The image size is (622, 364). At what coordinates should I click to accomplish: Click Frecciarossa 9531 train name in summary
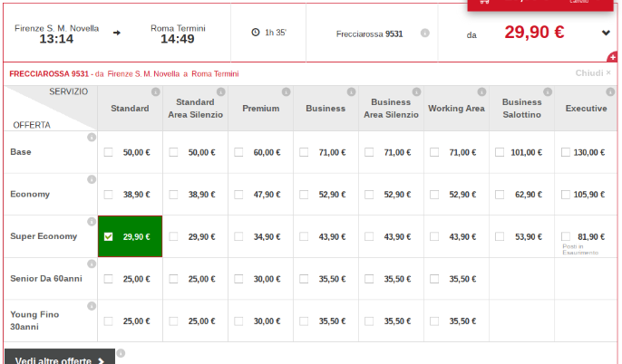point(369,34)
